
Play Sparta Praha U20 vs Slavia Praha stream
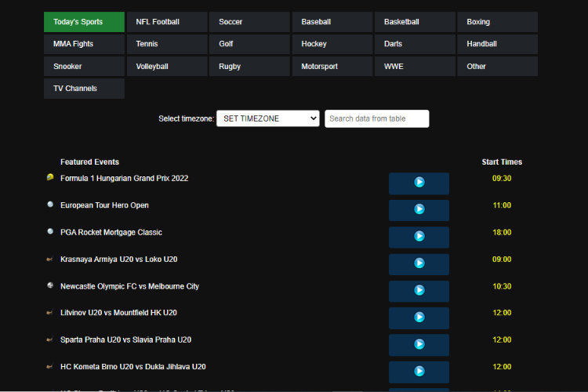tap(419, 345)
